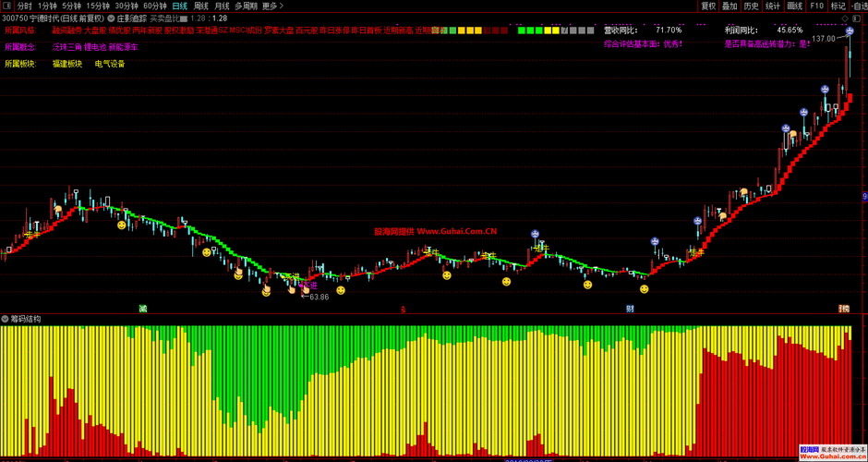Select the 60分钟 period tab
The width and height of the screenshot is (868, 462).
[x=154, y=6]
